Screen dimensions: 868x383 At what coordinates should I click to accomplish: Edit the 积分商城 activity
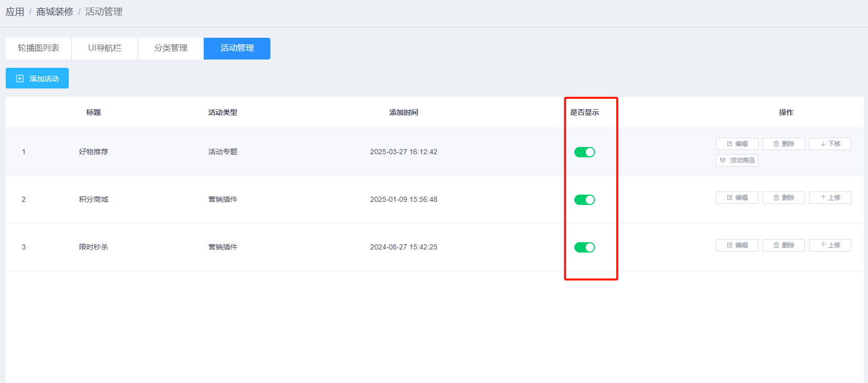click(737, 198)
